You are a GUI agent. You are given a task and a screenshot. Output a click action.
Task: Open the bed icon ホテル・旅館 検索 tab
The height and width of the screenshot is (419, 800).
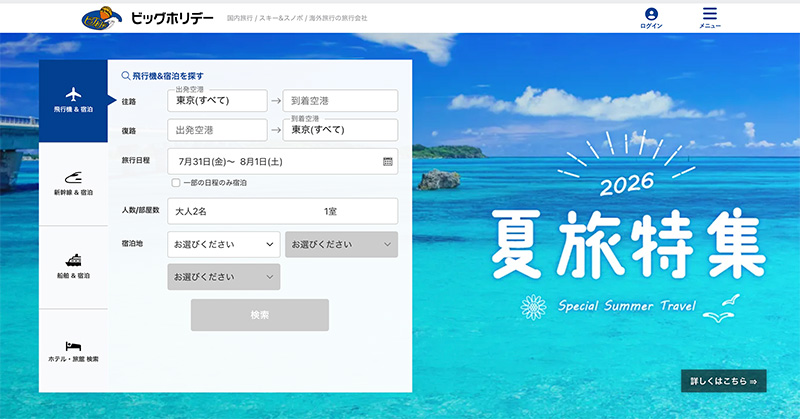73,351
